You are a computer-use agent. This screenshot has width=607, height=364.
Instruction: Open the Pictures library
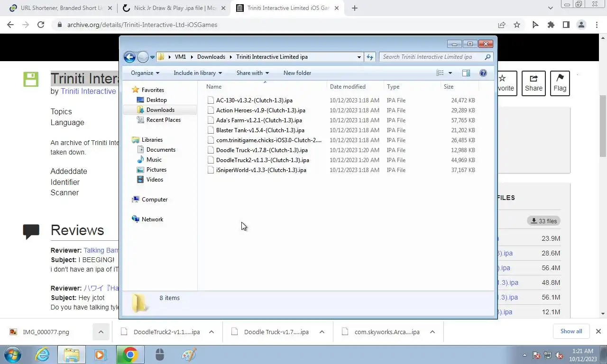coord(156,170)
